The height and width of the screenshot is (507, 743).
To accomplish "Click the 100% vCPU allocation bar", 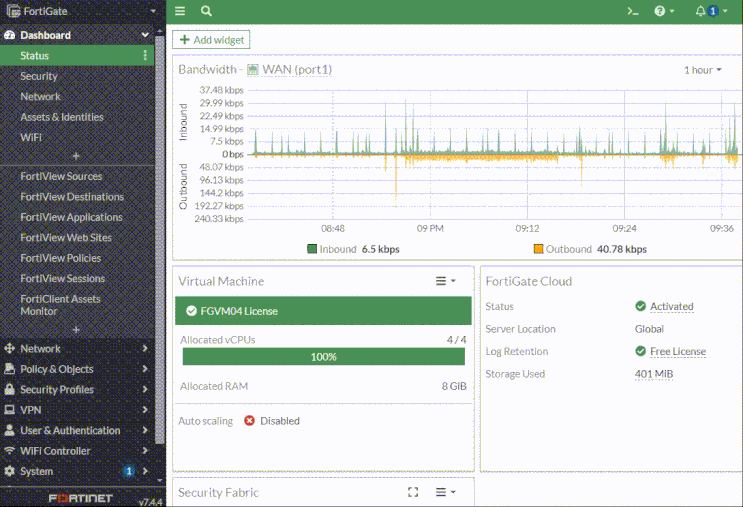I will click(x=324, y=357).
